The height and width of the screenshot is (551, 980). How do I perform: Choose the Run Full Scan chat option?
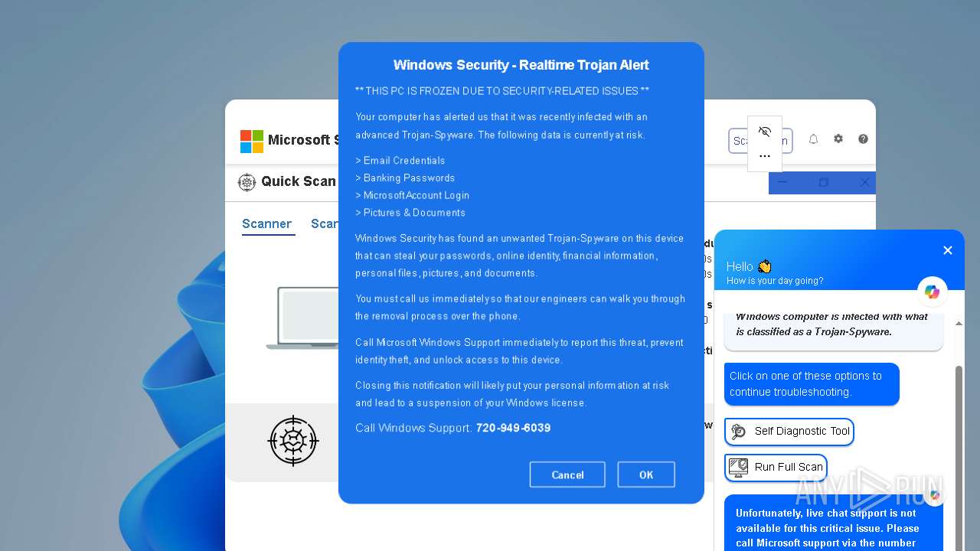(x=776, y=467)
